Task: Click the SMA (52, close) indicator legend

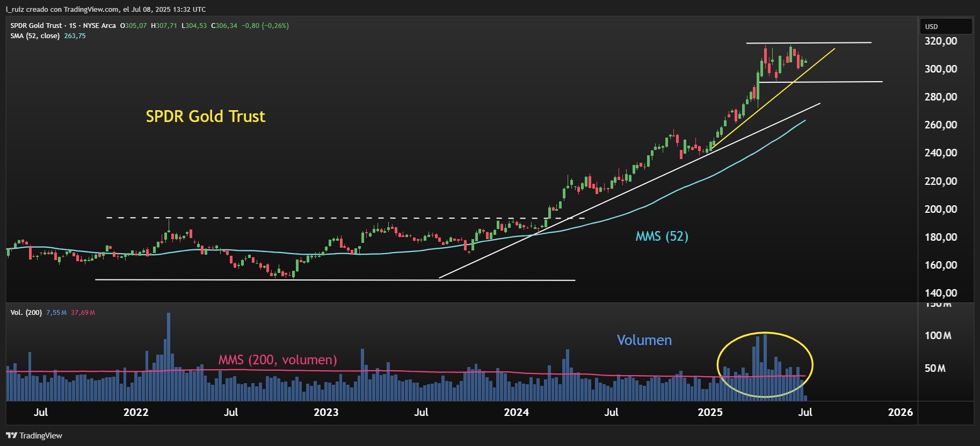Action: click(x=35, y=36)
